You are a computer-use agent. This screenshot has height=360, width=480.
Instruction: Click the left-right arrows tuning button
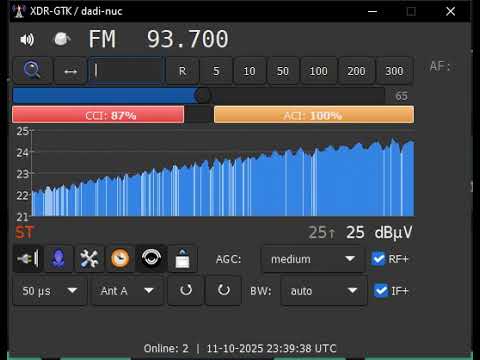click(70, 71)
